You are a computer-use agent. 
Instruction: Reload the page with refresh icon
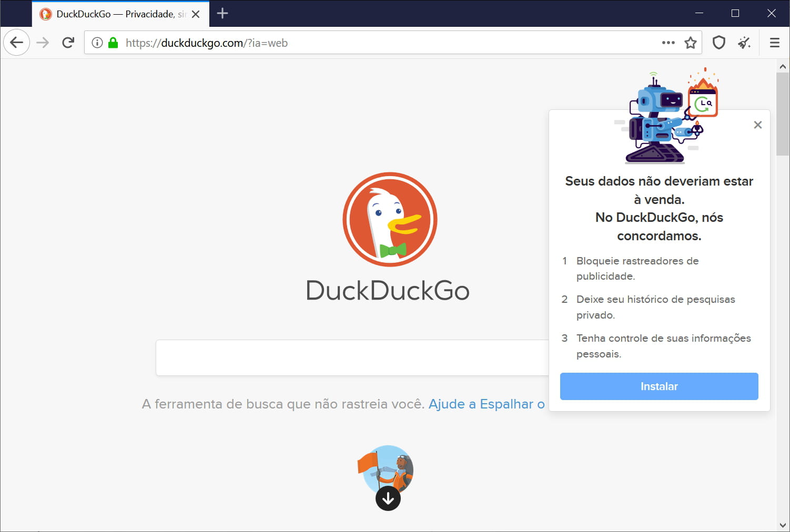click(x=68, y=43)
